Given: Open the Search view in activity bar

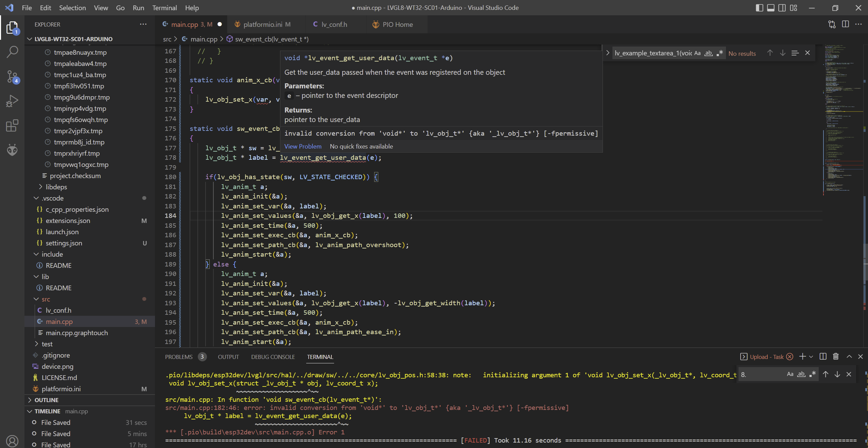Looking at the screenshot, I should [x=12, y=52].
